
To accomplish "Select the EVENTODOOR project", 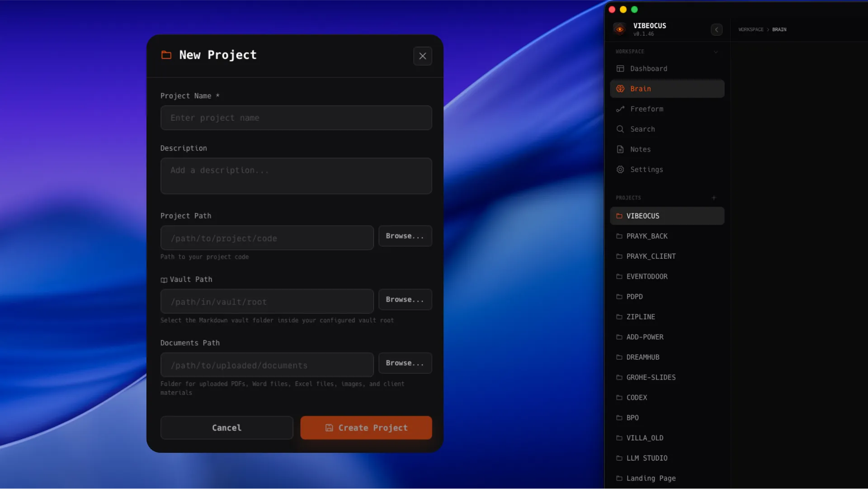I will [x=667, y=277].
